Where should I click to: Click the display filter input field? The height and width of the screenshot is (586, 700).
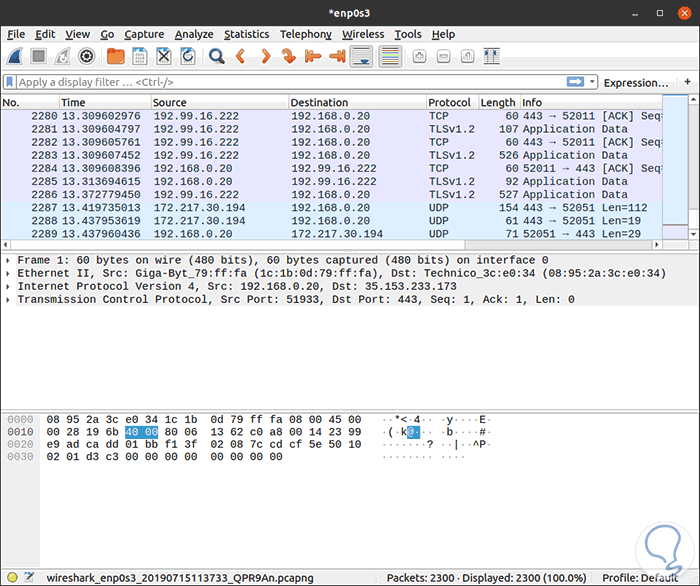tap(290, 82)
